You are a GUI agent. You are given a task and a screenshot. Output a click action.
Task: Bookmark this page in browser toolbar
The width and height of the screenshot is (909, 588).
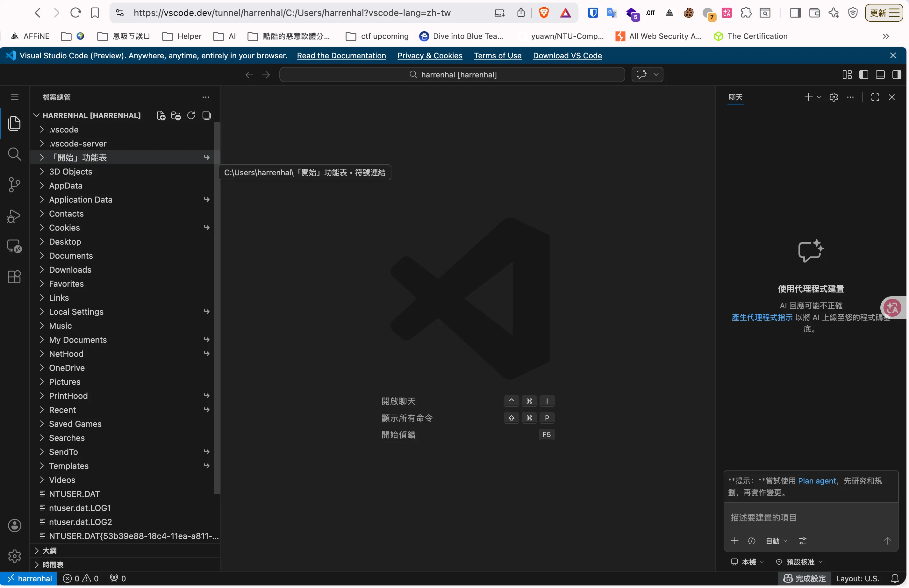point(95,13)
